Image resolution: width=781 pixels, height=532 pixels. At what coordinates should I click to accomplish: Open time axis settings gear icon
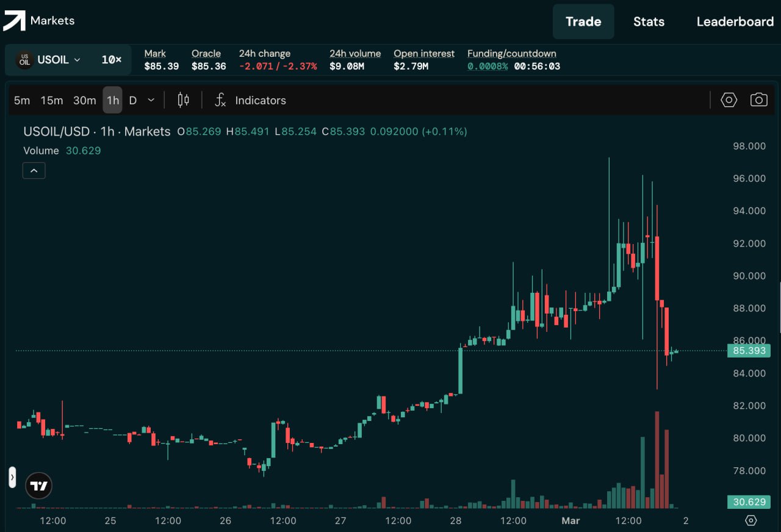tap(751, 520)
